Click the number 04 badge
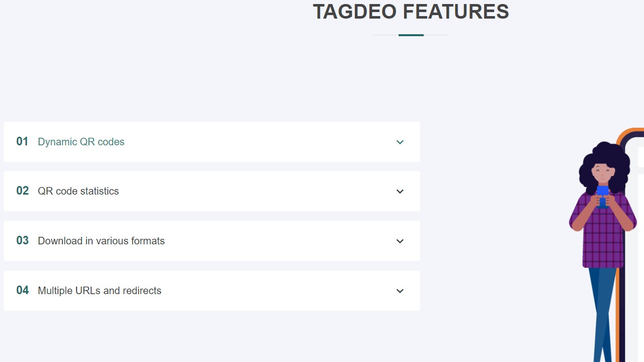The height and width of the screenshot is (362, 644). (x=22, y=290)
